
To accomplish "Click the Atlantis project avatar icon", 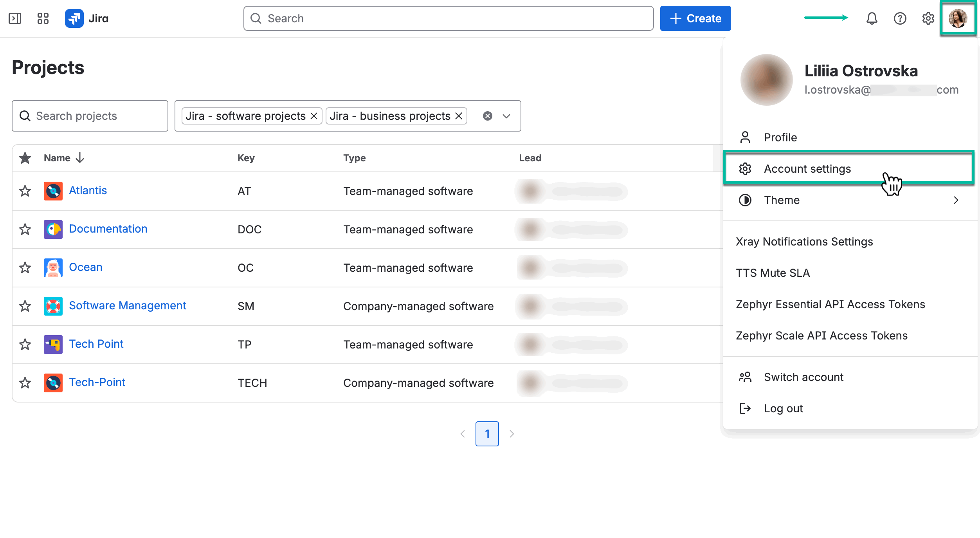I will click(x=53, y=191).
